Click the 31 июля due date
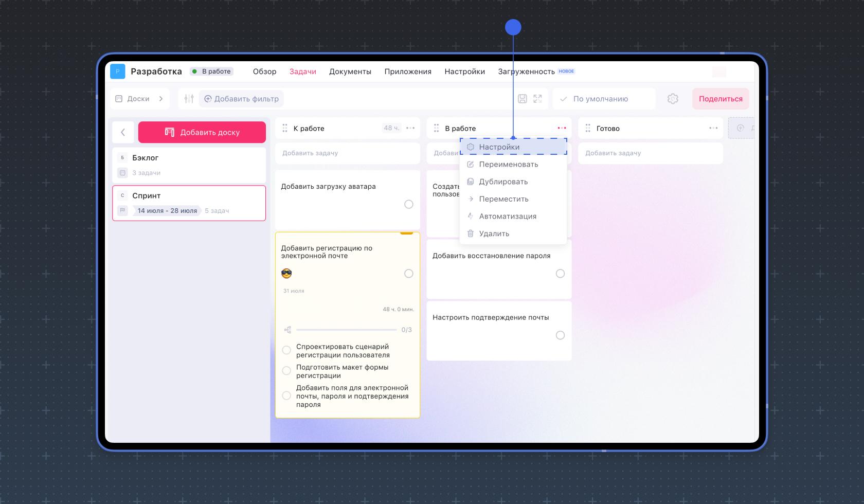This screenshot has height=504, width=864. coord(294,291)
